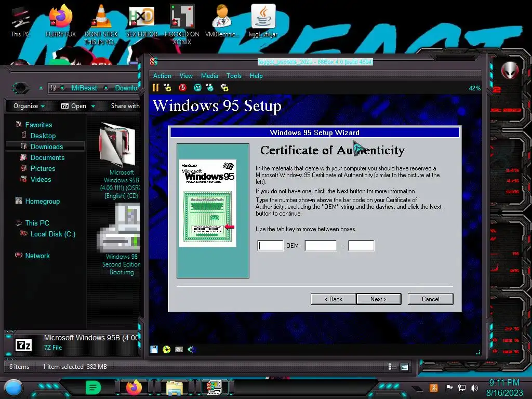
Task: Click the Open 7z button in Explorer
Action: pyautogui.click(x=74, y=106)
